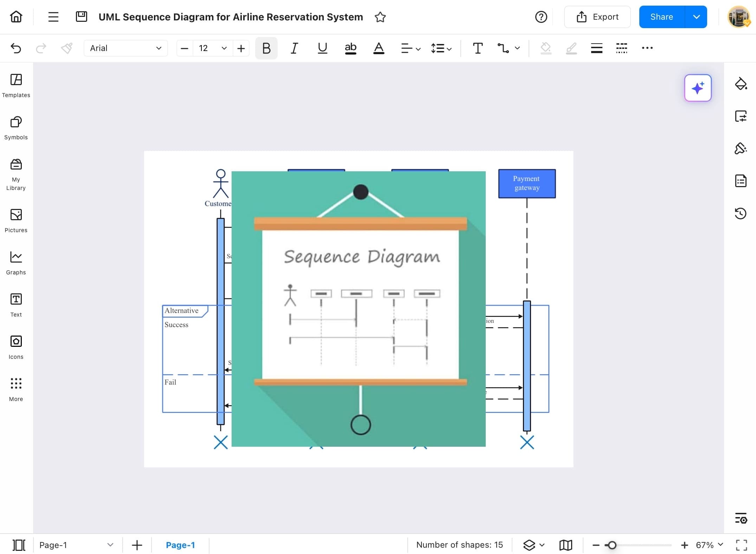Open the Graphs panel
This screenshot has height=554, width=756.
coord(15,262)
